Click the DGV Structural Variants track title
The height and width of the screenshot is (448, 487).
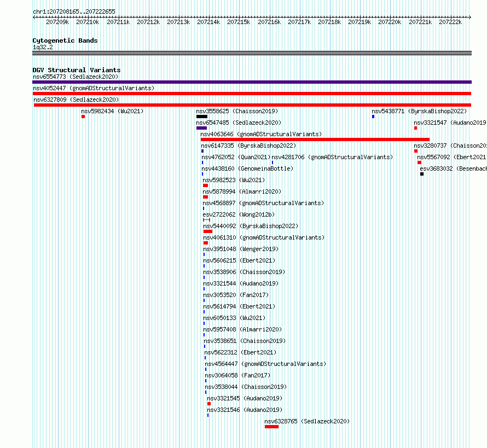coord(77,70)
